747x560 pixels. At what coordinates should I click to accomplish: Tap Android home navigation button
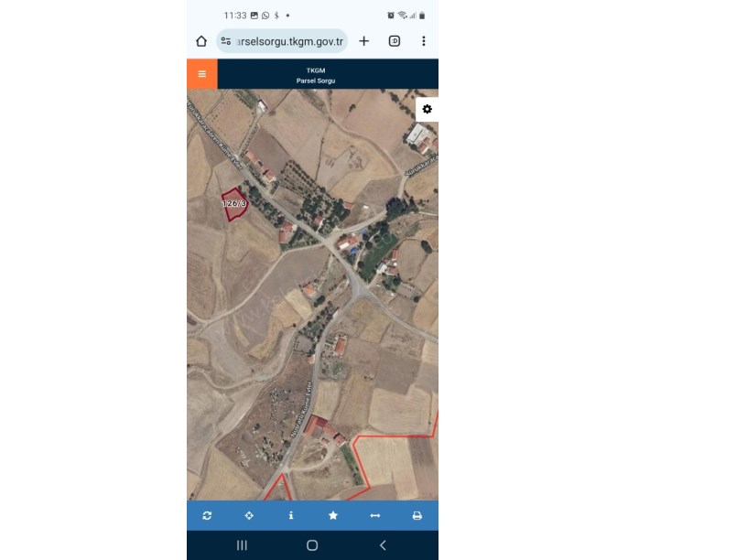pyautogui.click(x=312, y=545)
